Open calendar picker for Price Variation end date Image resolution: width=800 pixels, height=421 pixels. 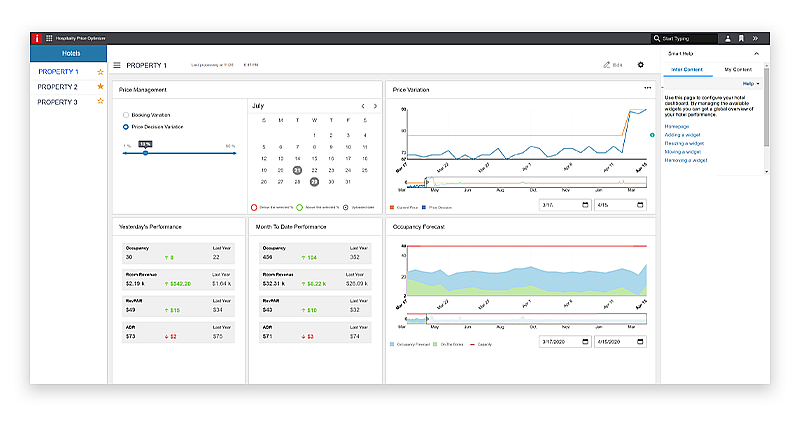click(x=640, y=205)
